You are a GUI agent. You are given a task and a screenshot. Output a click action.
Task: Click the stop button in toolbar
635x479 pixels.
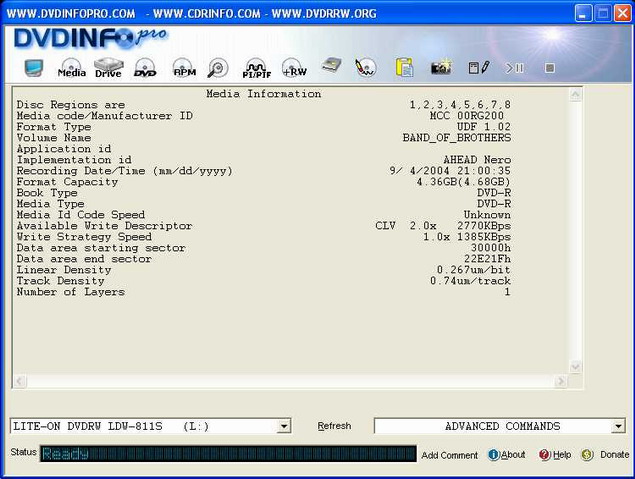[x=550, y=68]
